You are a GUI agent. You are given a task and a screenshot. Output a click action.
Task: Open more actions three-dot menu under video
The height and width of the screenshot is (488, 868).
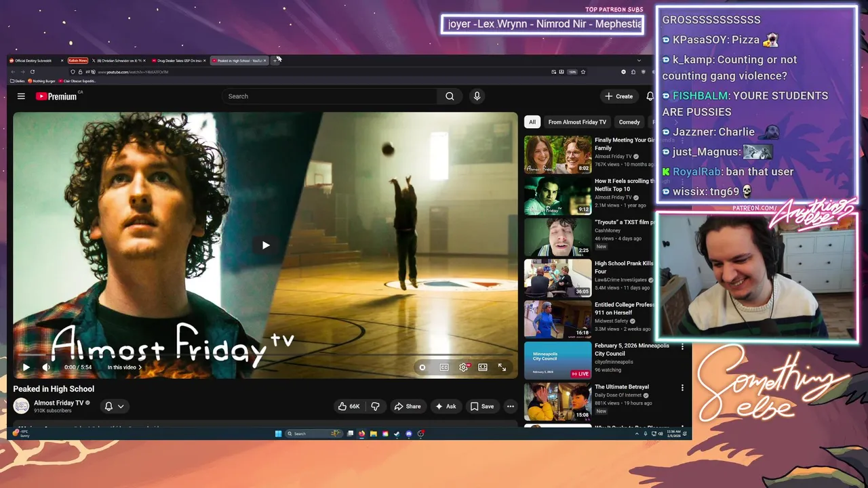click(511, 406)
